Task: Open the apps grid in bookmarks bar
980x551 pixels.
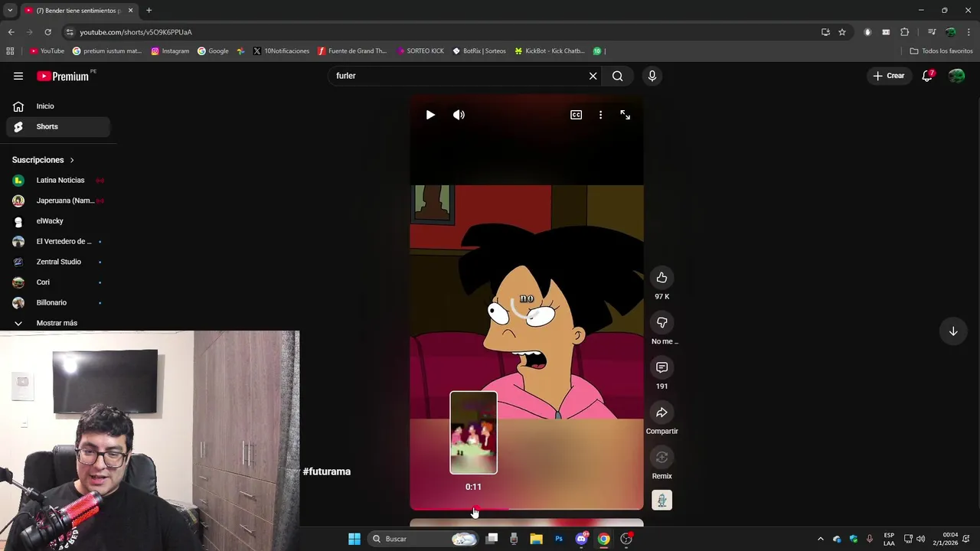Action: [x=10, y=51]
